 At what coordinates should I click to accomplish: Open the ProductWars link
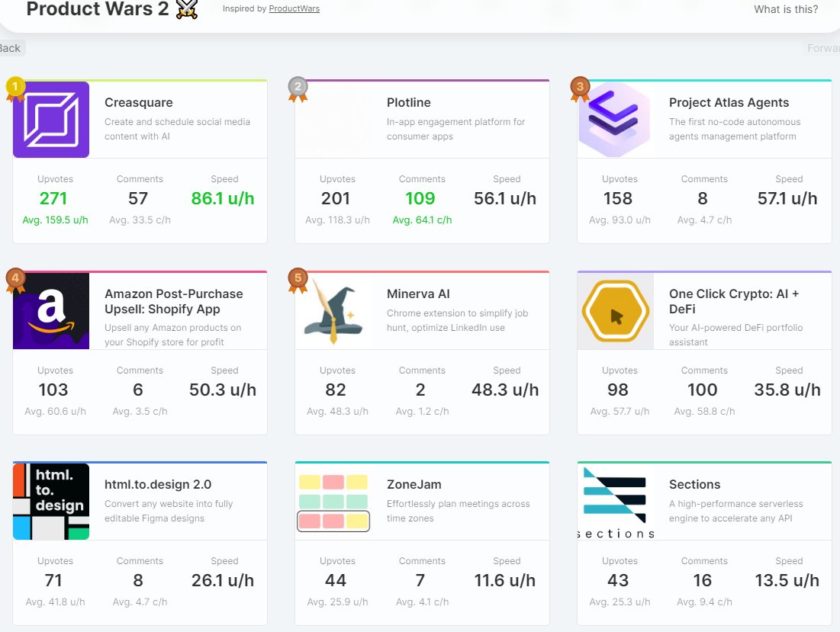(294, 8)
